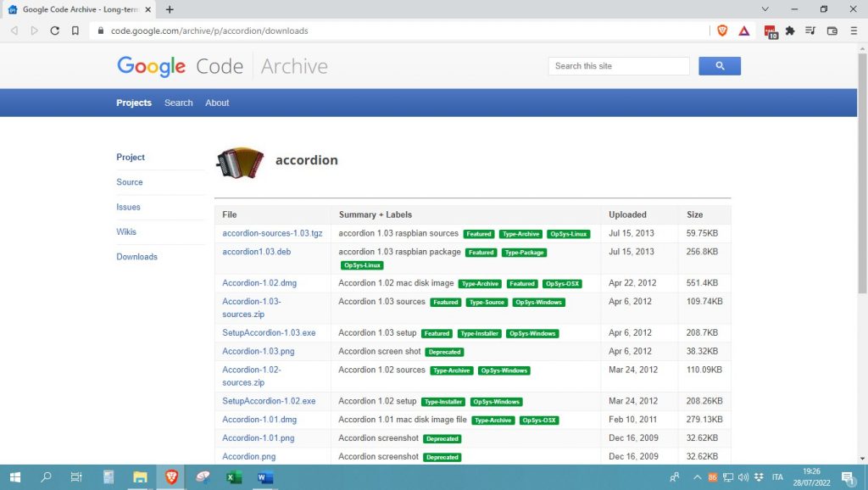The width and height of the screenshot is (868, 490).
Task: Show hidden system tray icons chevron
Action: [697, 477]
